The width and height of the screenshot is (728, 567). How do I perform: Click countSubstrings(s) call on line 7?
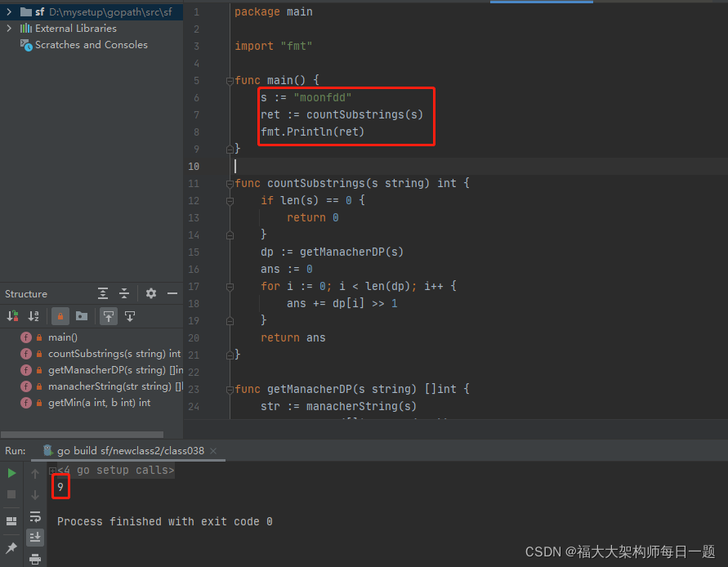click(x=364, y=114)
